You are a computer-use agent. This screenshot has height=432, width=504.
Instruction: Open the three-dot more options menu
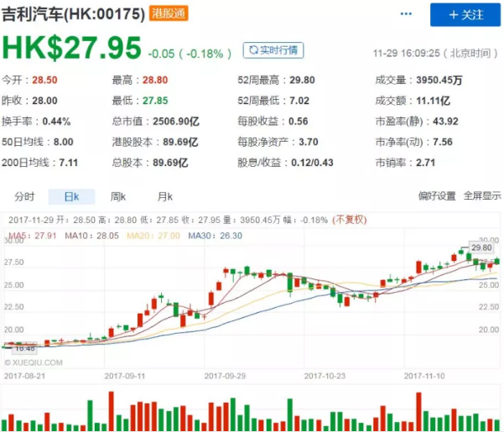[x=406, y=13]
